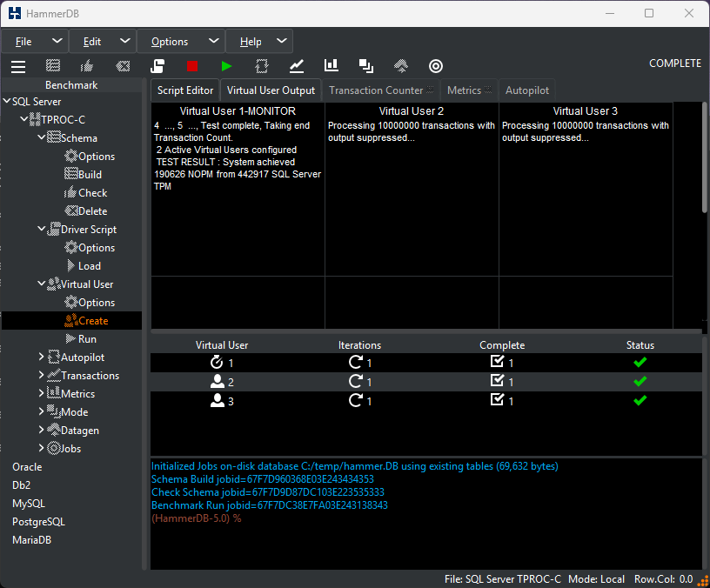Open the Help menu
The width and height of the screenshot is (710, 588).
click(x=259, y=42)
